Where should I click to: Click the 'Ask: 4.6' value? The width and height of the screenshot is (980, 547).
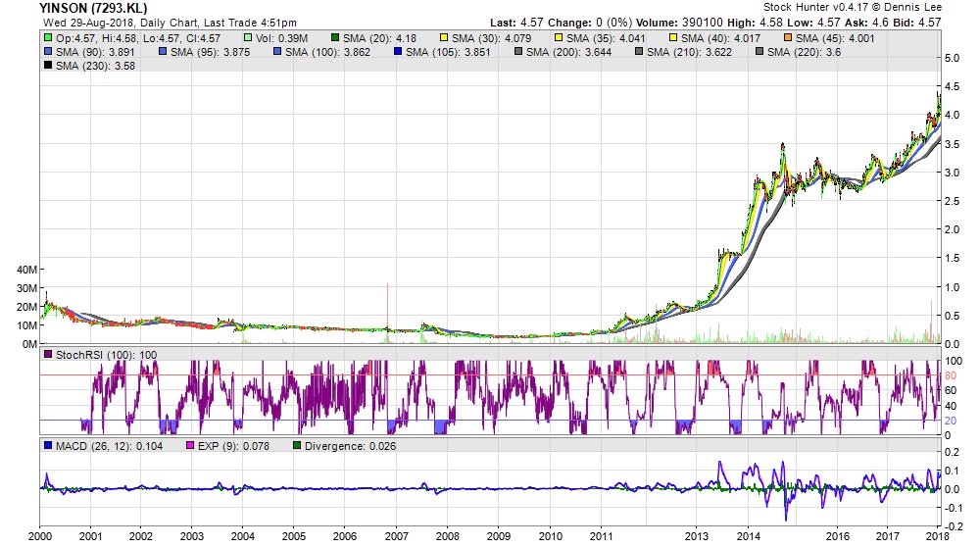(x=867, y=23)
